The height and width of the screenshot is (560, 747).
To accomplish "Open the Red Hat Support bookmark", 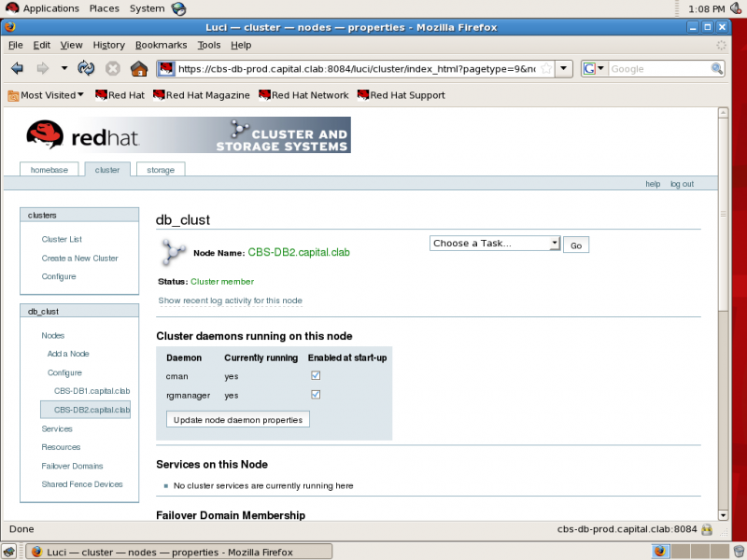I will click(402, 95).
